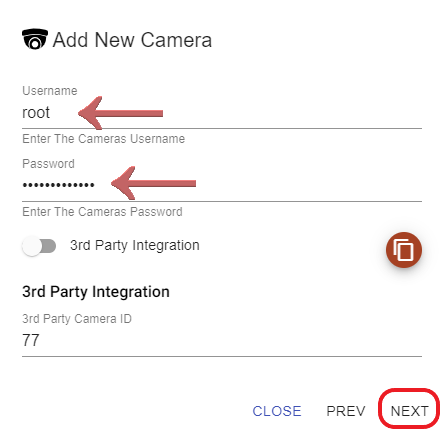This screenshot has width=445, height=434.
Task: Click the 'Add New Camera' title text
Action: coord(132,40)
